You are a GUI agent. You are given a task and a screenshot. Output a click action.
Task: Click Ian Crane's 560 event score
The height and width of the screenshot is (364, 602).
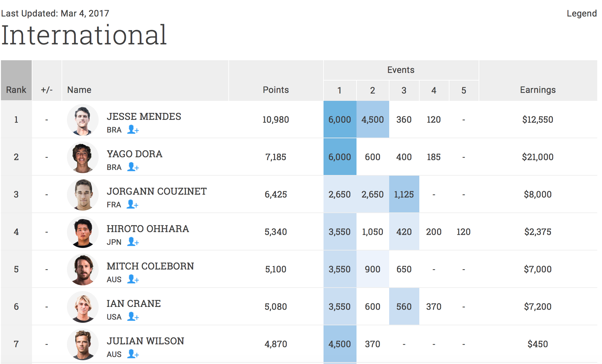click(x=403, y=307)
